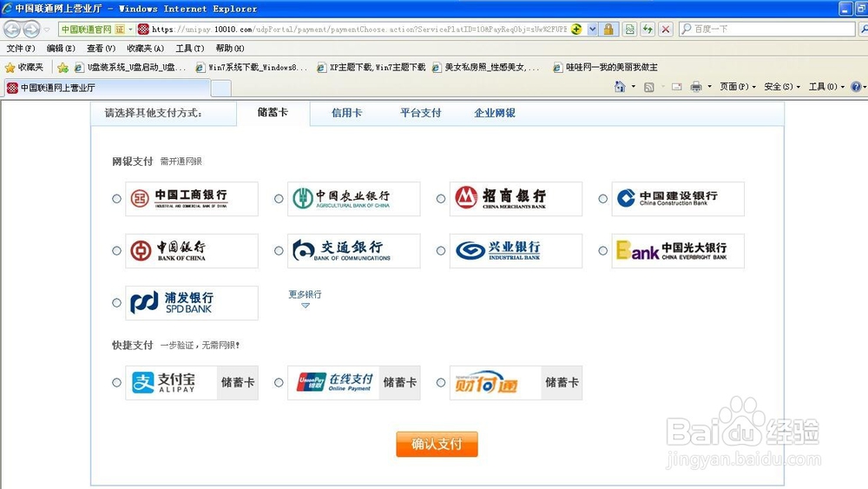Select the 中国农业银行 radio button

point(279,198)
